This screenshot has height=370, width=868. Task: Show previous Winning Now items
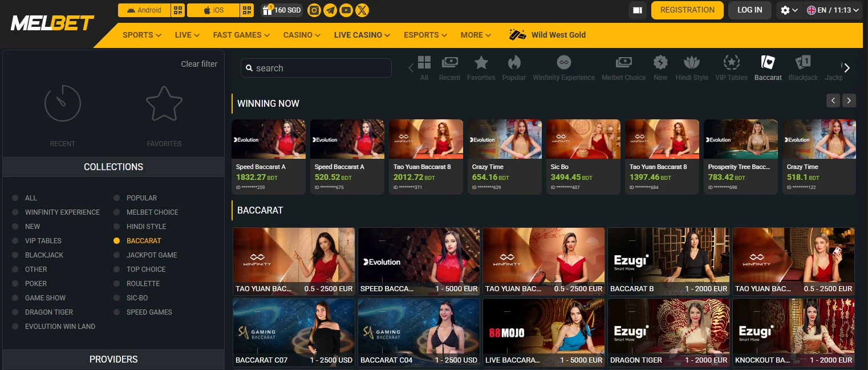point(833,100)
